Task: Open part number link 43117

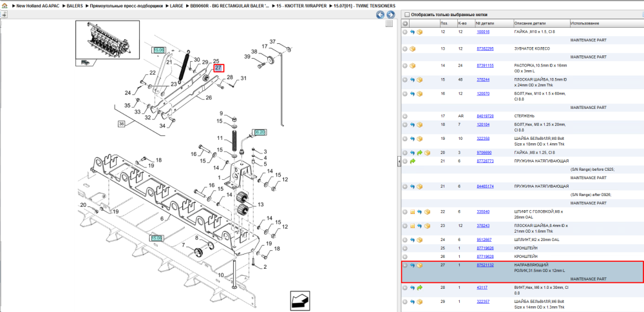Action: tap(482, 288)
